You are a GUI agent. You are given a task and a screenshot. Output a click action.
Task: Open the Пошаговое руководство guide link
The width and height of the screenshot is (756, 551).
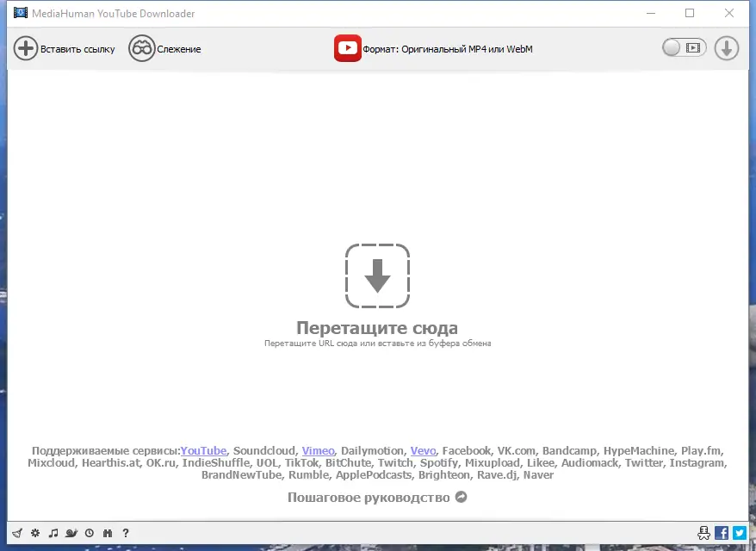[369, 497]
